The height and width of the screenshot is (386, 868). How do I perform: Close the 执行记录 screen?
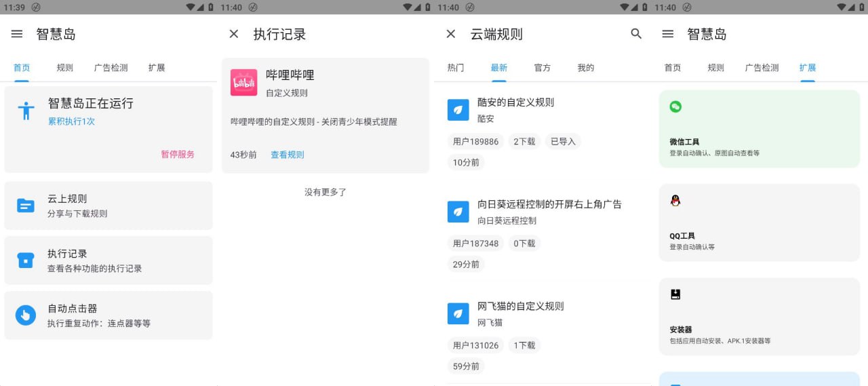(234, 34)
